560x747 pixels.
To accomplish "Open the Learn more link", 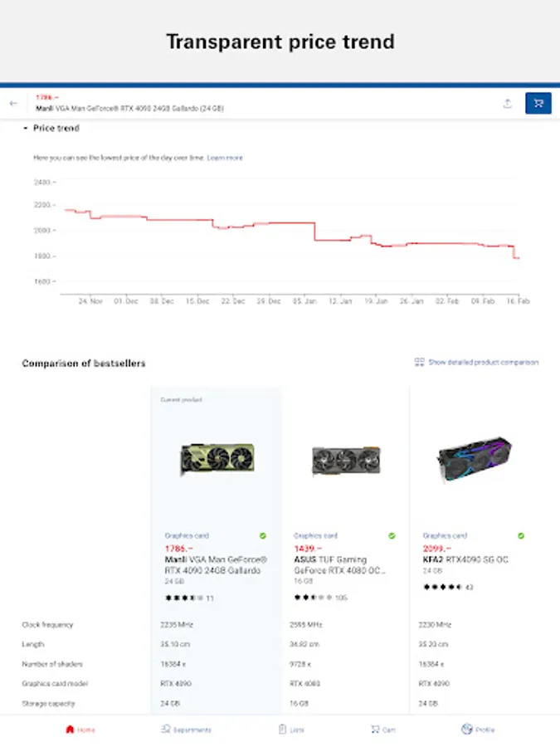I will (x=225, y=158).
